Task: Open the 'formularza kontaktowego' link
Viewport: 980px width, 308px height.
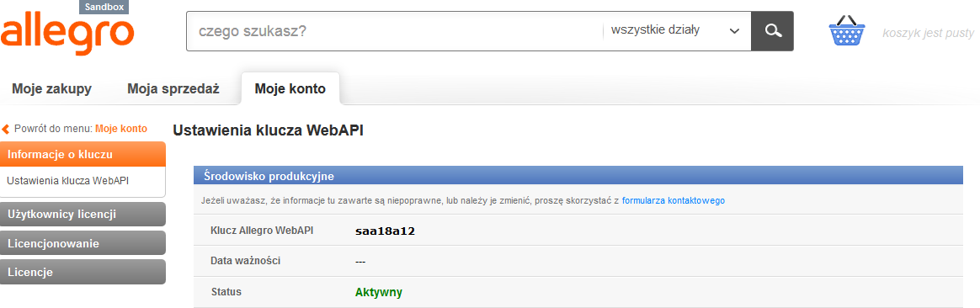Action: pyautogui.click(x=674, y=201)
